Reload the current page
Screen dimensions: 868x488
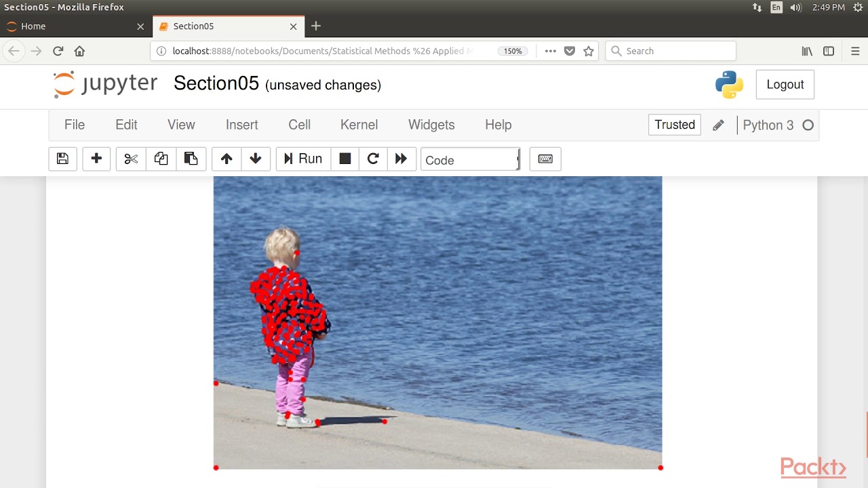click(x=58, y=51)
